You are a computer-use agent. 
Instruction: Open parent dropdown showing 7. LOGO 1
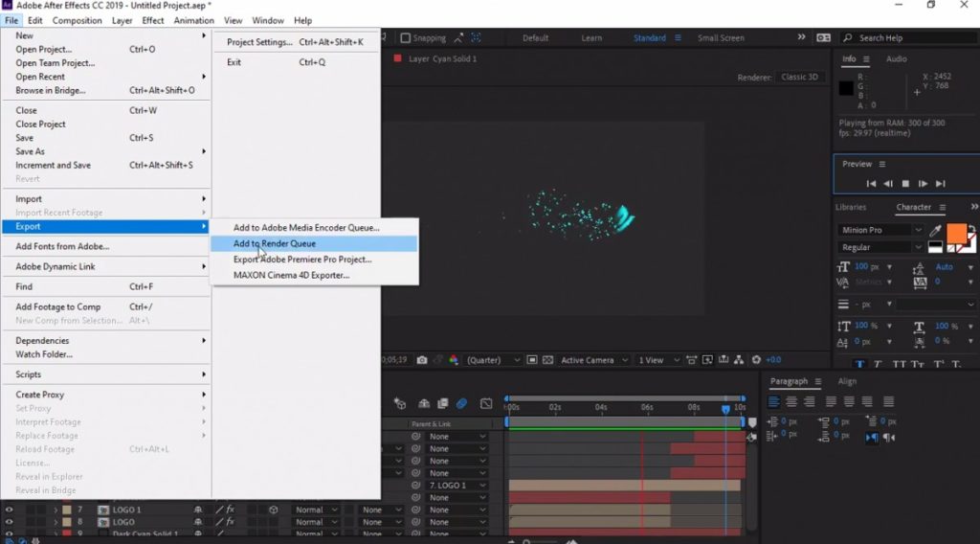457,486
